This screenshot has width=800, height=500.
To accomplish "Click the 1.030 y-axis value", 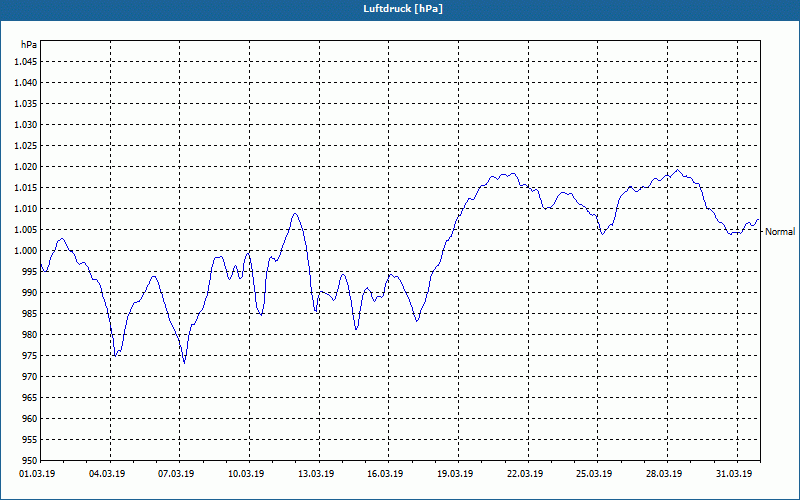I will tap(26, 124).
